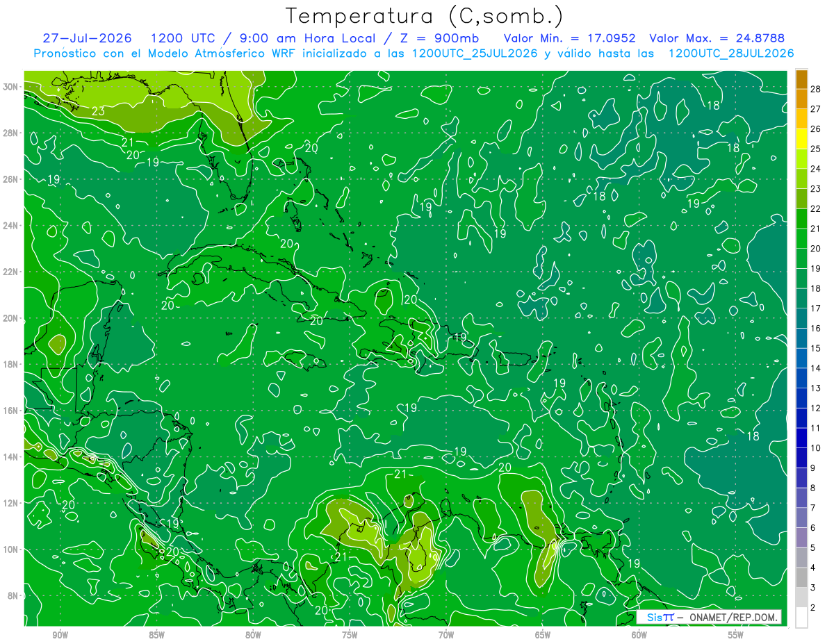Click the color scale value "28"
The width and height of the screenshot is (834, 644).
coord(816,89)
